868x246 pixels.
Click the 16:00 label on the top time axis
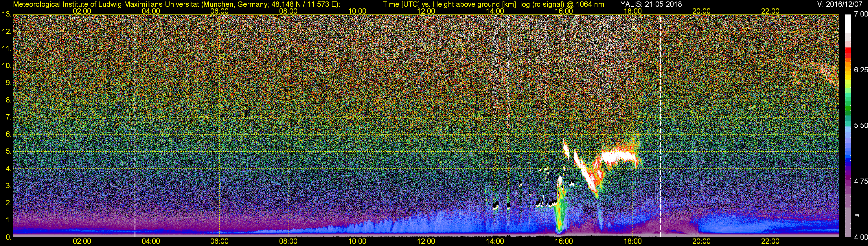564,11
